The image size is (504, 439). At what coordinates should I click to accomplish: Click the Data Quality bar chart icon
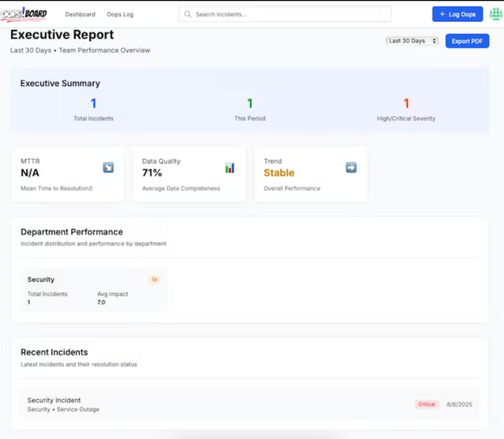230,168
